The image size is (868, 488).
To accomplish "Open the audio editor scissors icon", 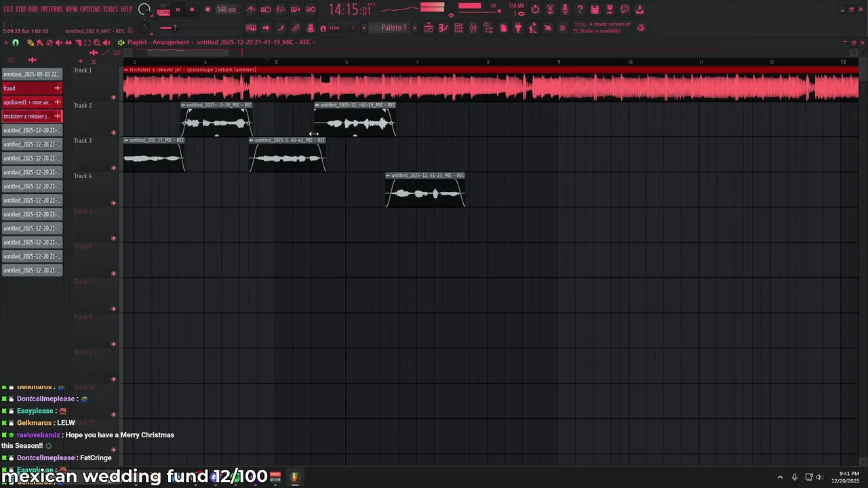I will 550,9.
